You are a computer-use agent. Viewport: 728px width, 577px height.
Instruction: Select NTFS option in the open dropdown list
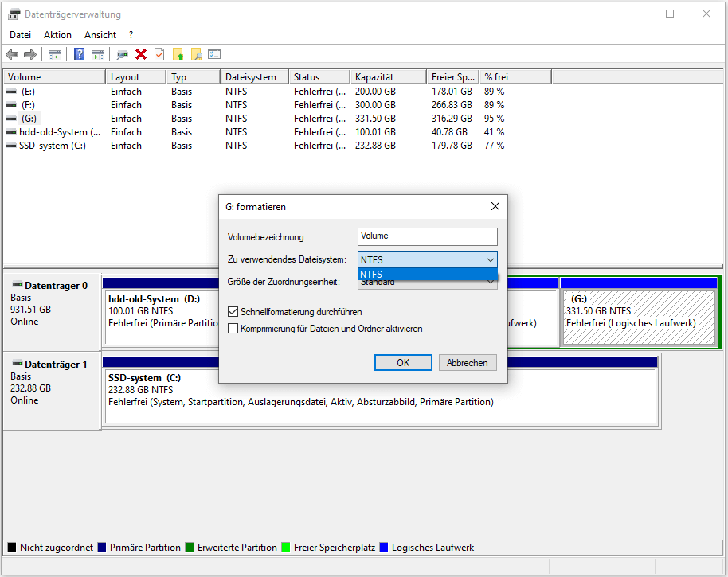[427, 275]
